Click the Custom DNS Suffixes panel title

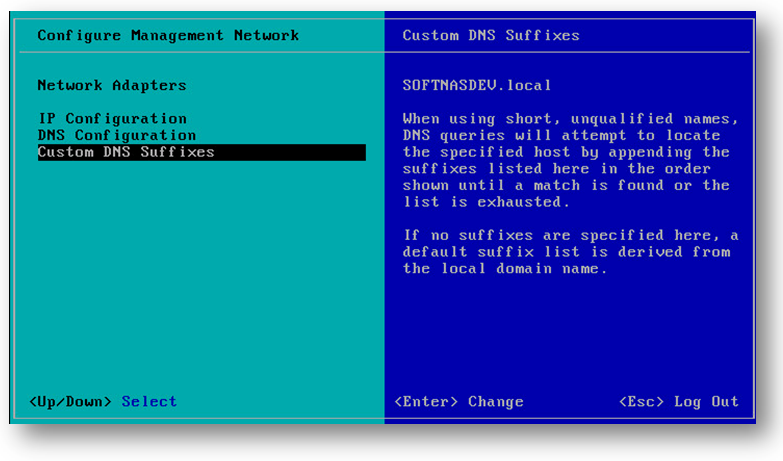(x=491, y=35)
